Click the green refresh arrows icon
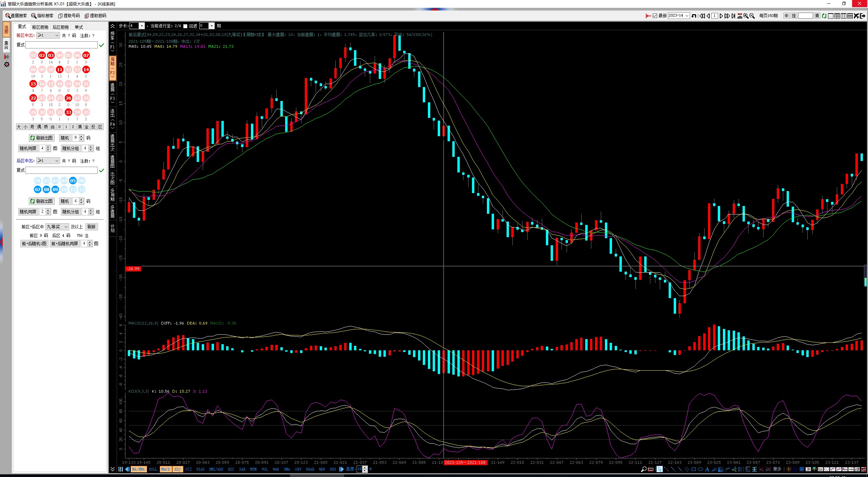 coord(824,16)
